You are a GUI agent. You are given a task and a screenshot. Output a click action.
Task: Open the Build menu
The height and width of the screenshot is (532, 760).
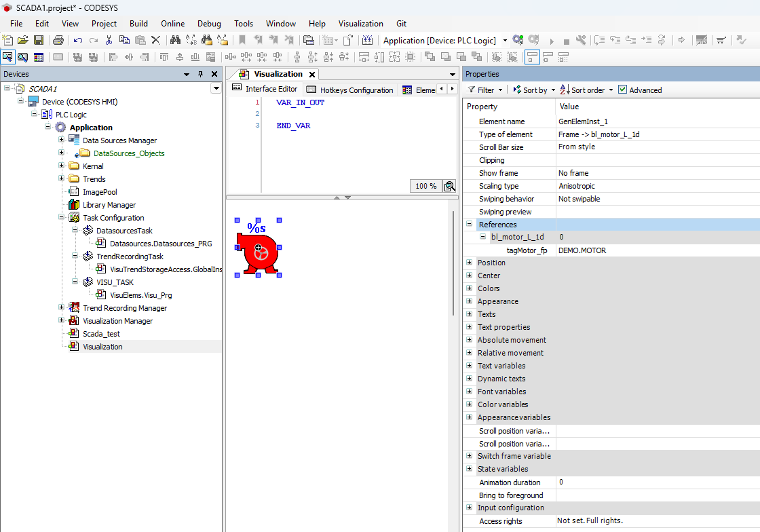tap(138, 24)
